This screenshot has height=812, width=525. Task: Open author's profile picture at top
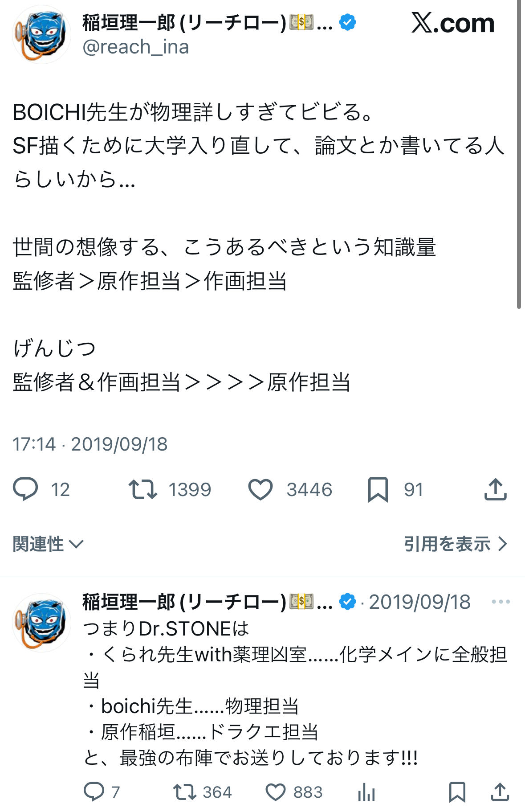41,35
